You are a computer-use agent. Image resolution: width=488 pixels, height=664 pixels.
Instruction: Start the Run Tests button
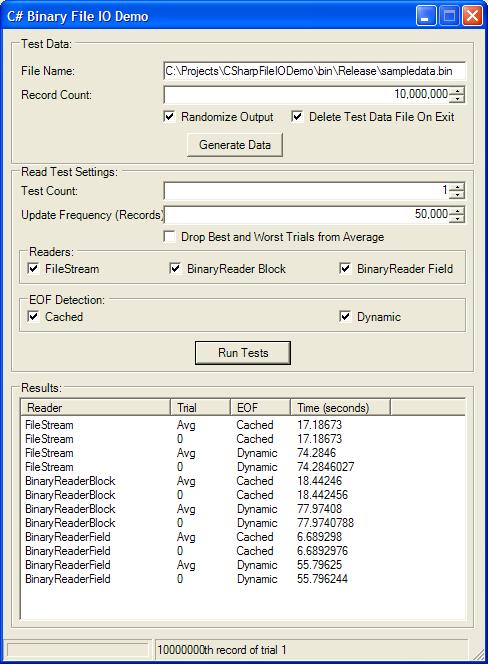tap(243, 353)
